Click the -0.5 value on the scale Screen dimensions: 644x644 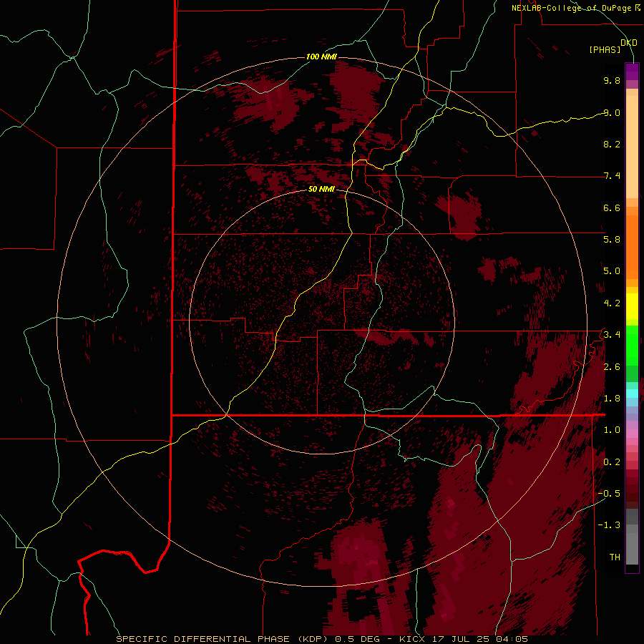610,494
